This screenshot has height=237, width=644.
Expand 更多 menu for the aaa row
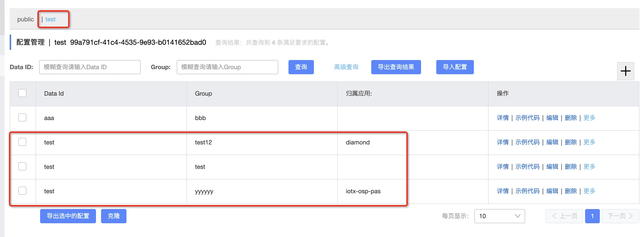[x=589, y=118]
